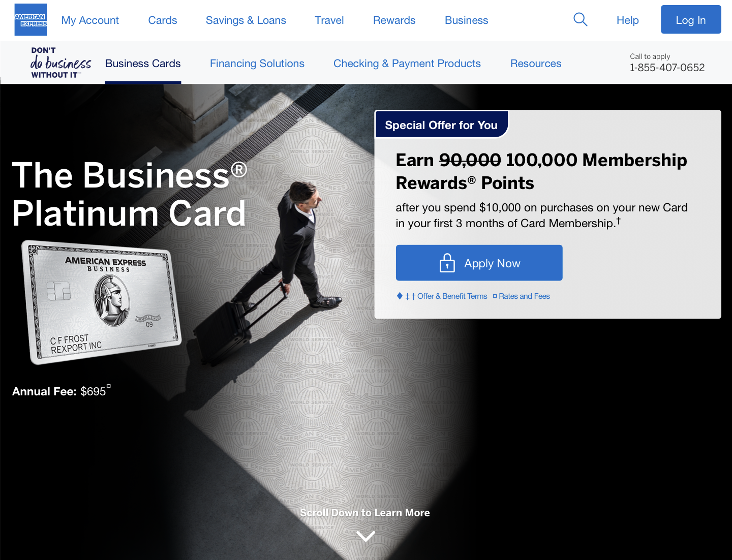Open the Rewards menu

click(x=394, y=20)
